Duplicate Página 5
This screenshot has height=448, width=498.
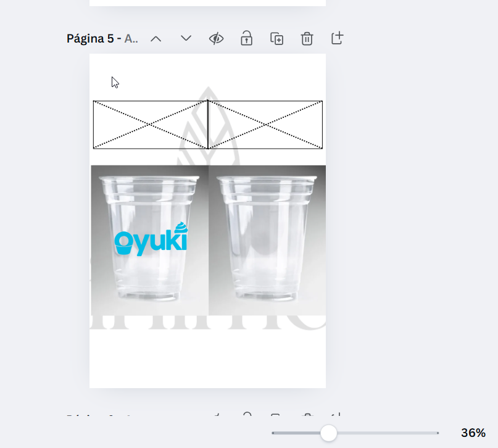click(276, 39)
